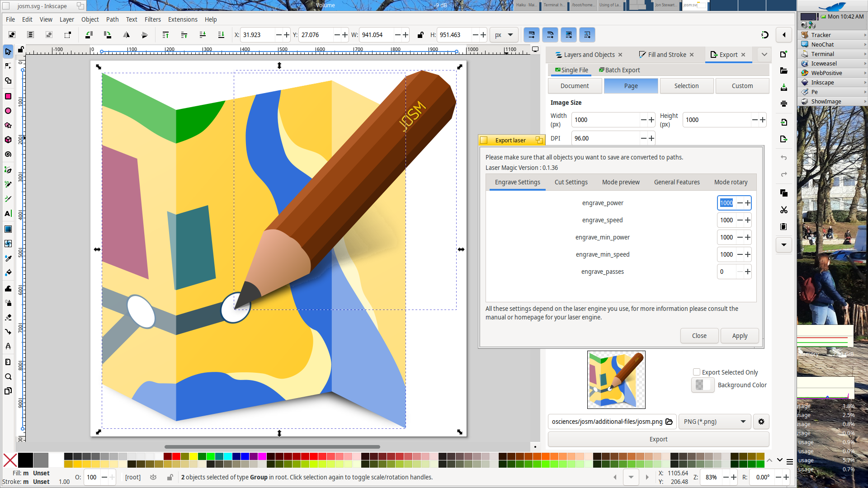The image size is (868, 488).
Task: Select Batch Export mode
Action: [619, 70]
